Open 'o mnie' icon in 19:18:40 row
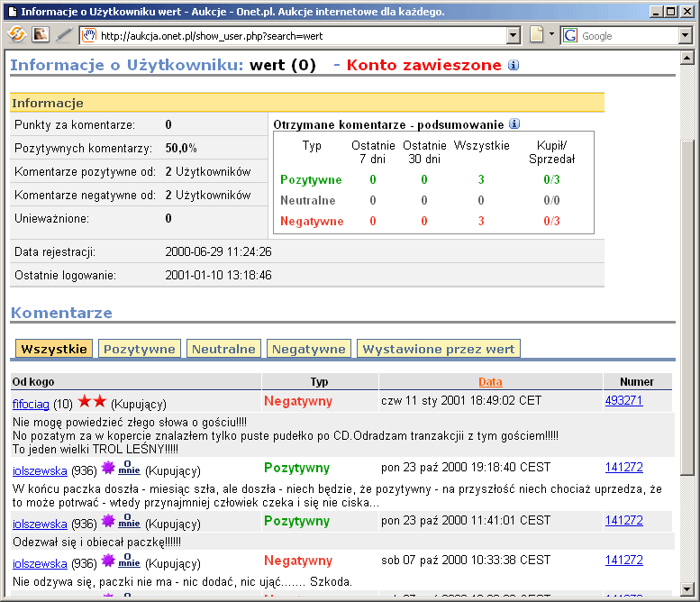700x602 pixels. [129, 467]
